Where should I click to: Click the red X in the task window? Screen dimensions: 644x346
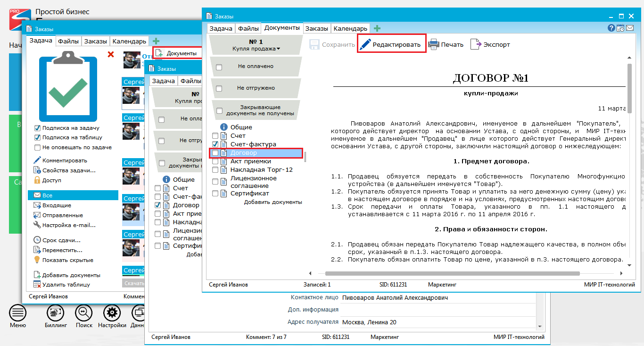[111, 54]
